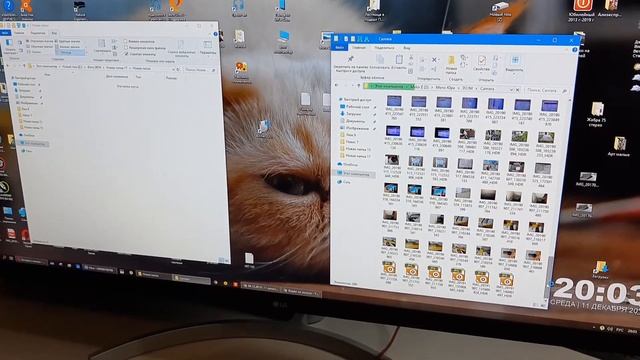Open Properties (Свойства) in Camera ribbon
This screenshot has height=360, width=640.
point(482,63)
